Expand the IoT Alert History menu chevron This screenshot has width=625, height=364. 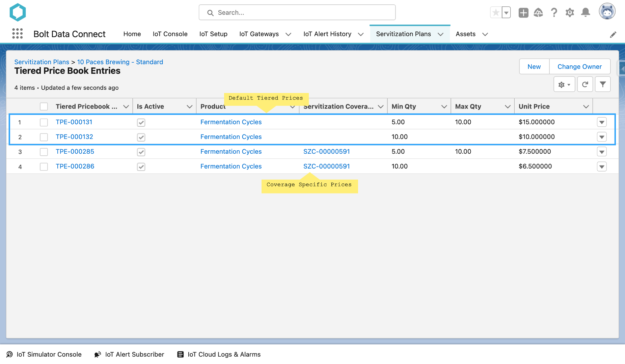tap(361, 34)
